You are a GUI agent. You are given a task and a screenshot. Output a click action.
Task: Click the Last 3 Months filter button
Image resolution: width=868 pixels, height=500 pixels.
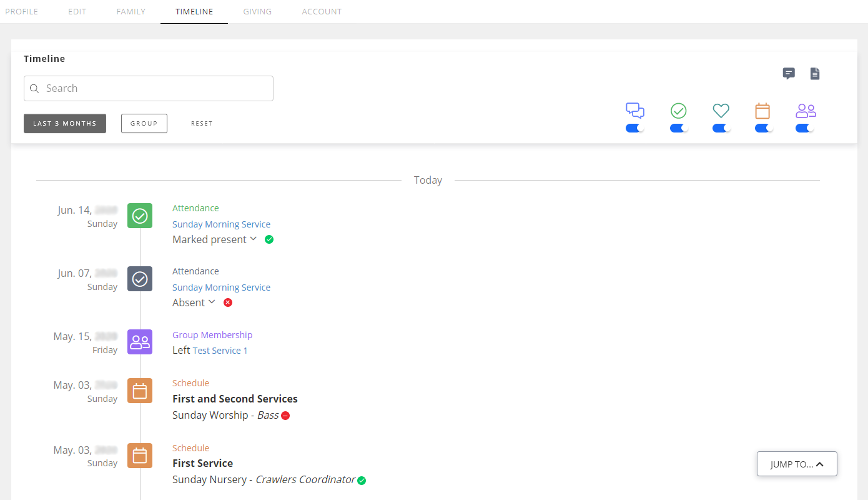[x=64, y=123]
